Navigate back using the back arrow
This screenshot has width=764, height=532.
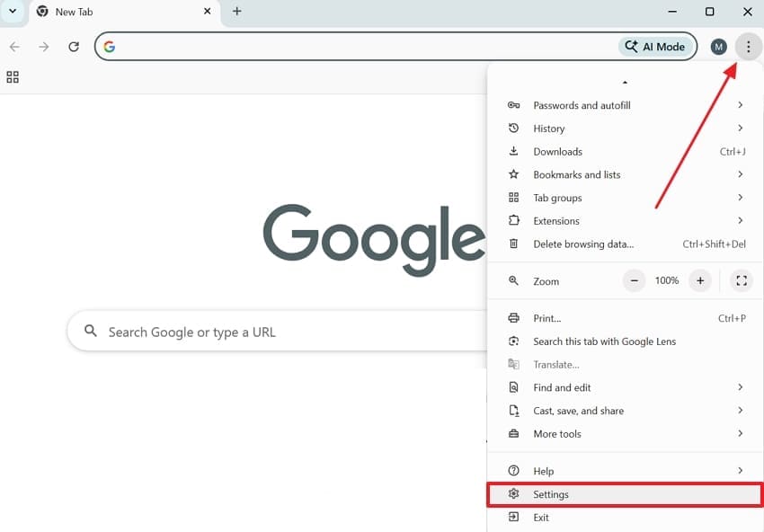click(x=14, y=46)
